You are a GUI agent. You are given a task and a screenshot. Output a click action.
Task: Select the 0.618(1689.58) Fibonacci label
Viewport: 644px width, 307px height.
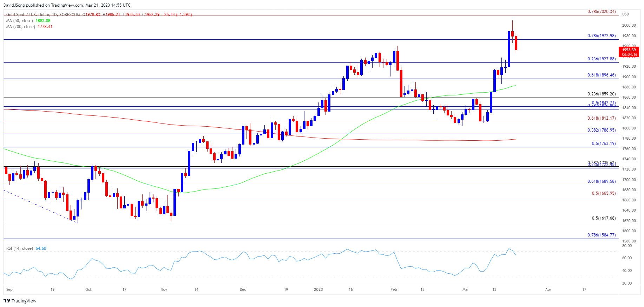(x=602, y=181)
